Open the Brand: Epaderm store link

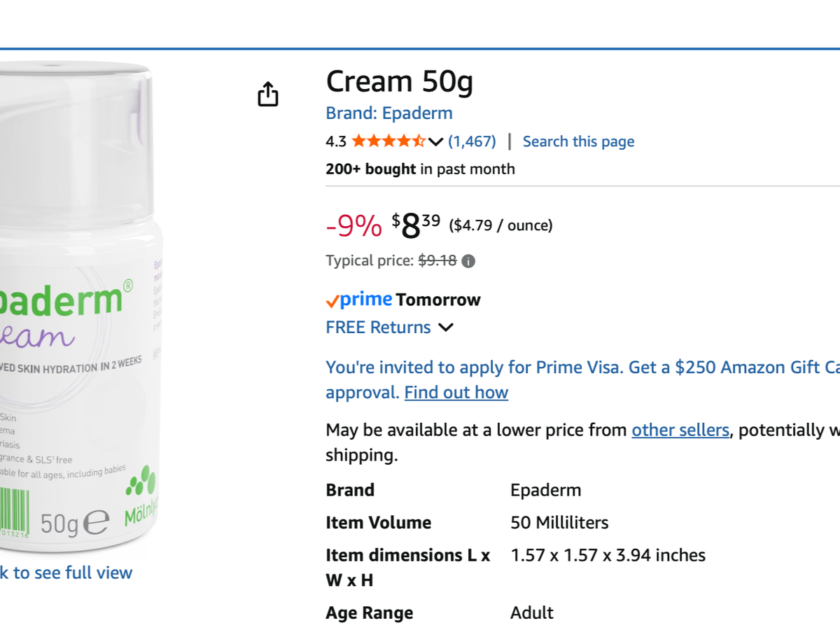pyautogui.click(x=389, y=113)
